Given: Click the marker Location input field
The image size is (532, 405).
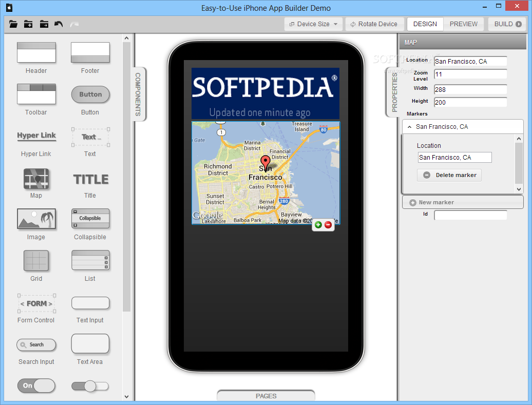Looking at the screenshot, I should click(454, 157).
